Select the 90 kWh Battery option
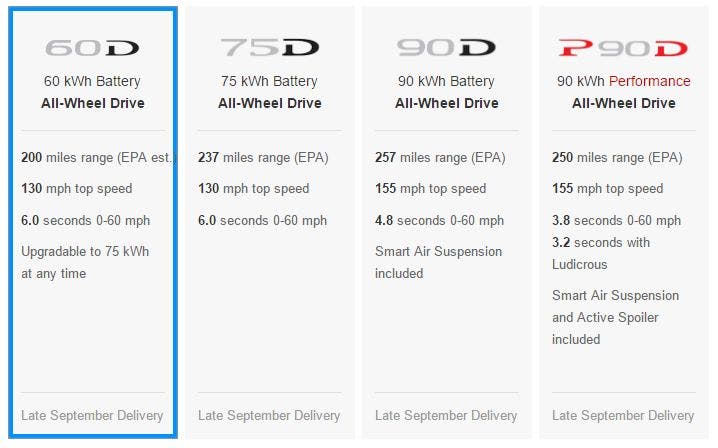The height and width of the screenshot is (448, 718). tap(446, 222)
